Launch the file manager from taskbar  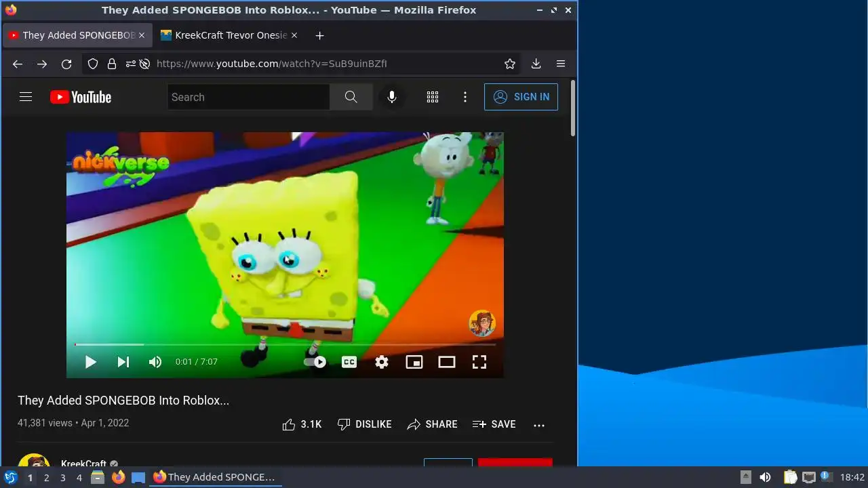(98, 477)
